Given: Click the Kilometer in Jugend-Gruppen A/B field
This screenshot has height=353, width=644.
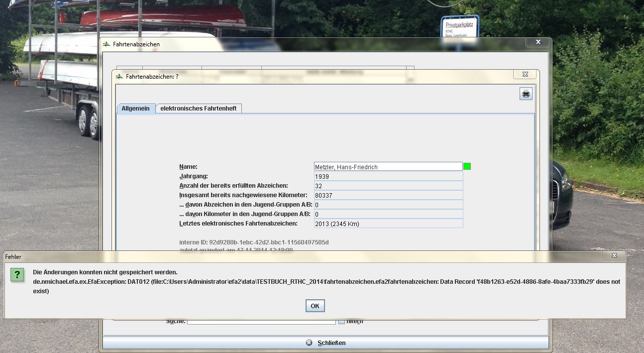Looking at the screenshot, I should tap(388, 214).
